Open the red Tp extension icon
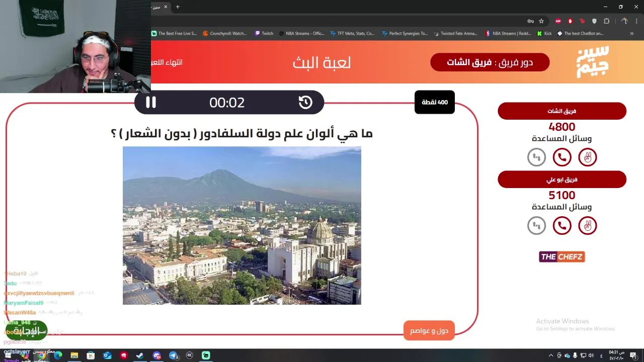The height and width of the screenshot is (362, 644). coord(582,21)
